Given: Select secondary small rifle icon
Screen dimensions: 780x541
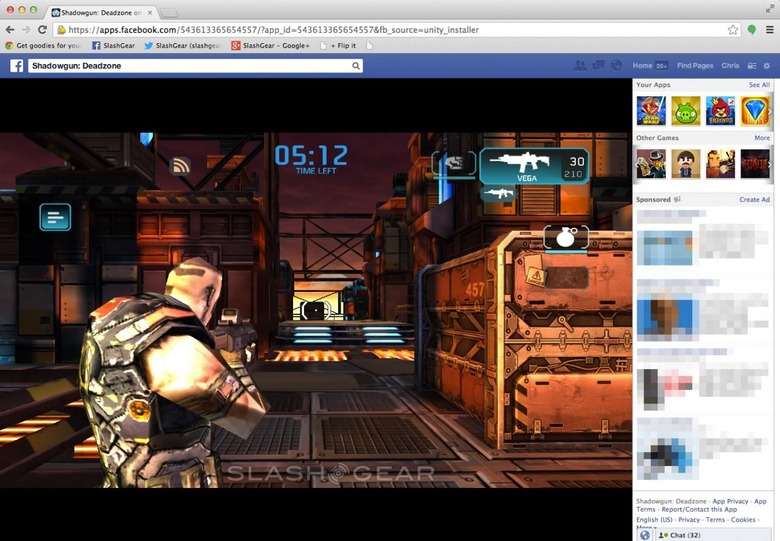Looking at the screenshot, I should [x=498, y=193].
